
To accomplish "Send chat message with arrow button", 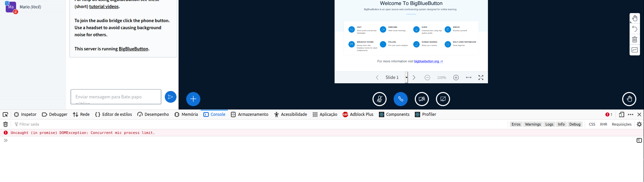I will pos(170,97).
